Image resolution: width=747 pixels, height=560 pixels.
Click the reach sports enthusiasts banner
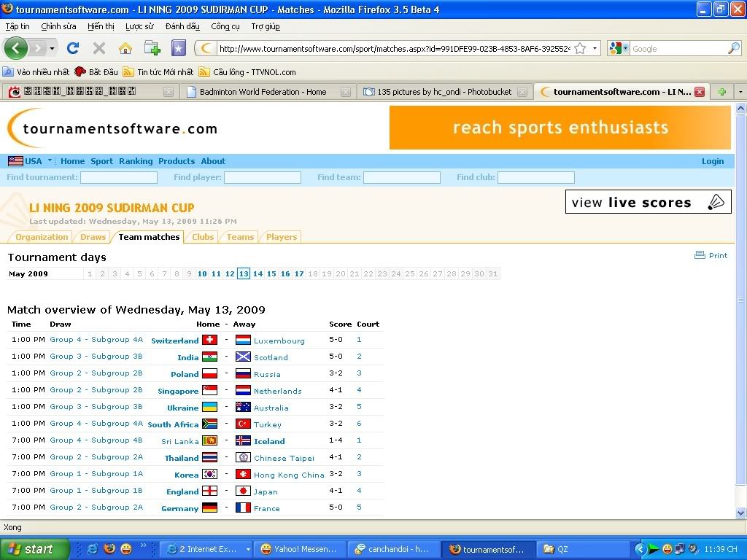pos(560,128)
